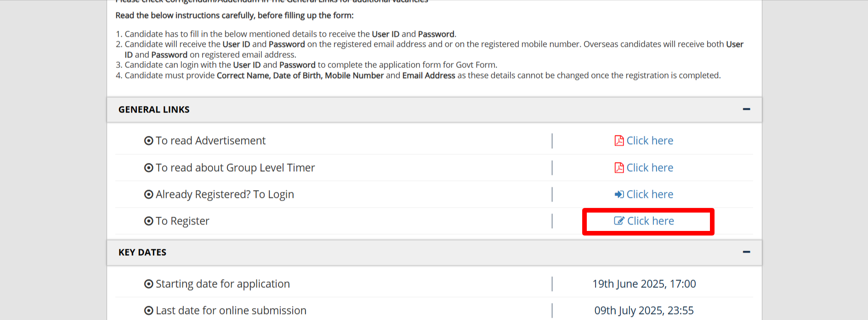Click the bullet icon beside To read Advertisement
The width and height of the screenshot is (868, 320).
(x=148, y=140)
